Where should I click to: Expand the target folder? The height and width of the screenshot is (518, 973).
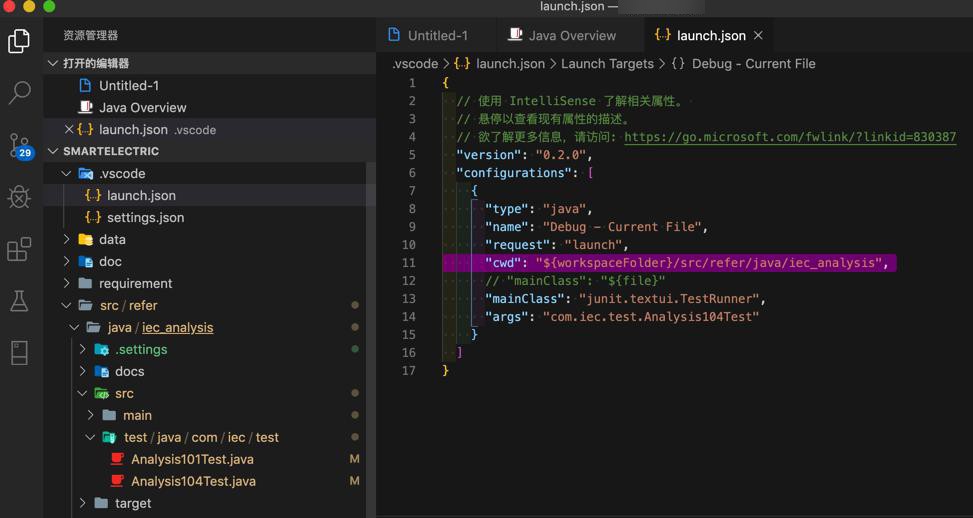(x=83, y=503)
